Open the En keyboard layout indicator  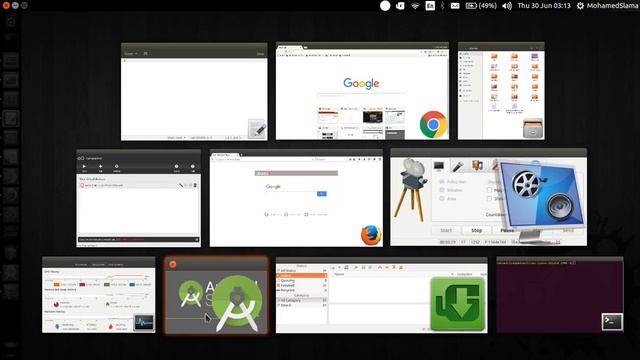[x=430, y=6]
